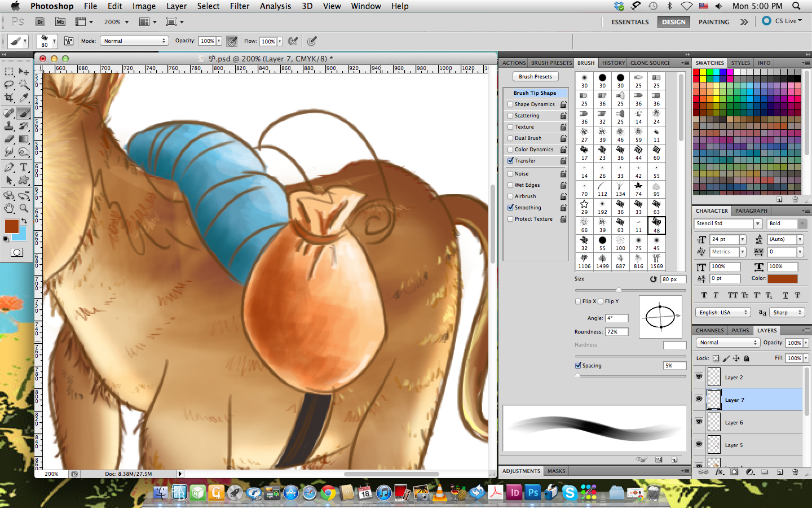Select the Custom Shape tool

(x=24, y=180)
